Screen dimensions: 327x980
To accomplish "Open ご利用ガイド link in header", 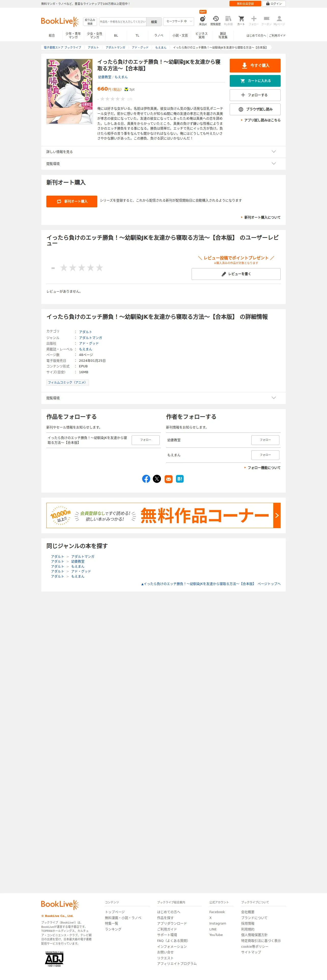I will pyautogui.click(x=277, y=35).
